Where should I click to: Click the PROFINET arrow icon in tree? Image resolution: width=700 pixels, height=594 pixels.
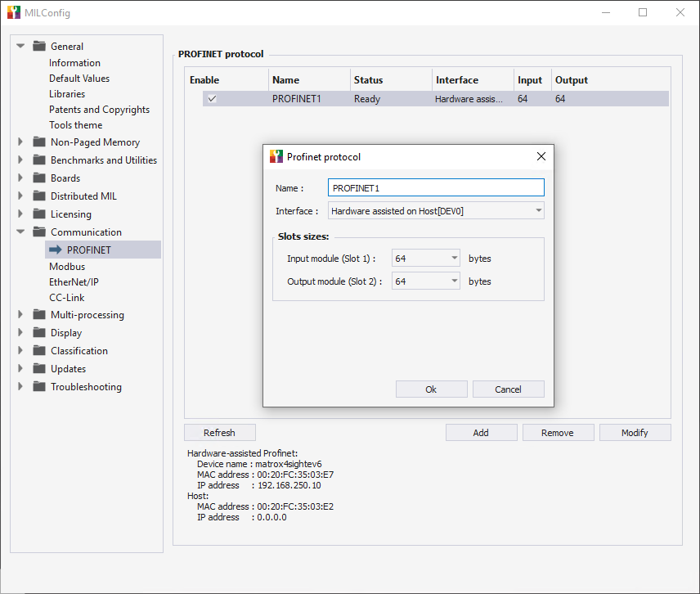[x=56, y=250]
